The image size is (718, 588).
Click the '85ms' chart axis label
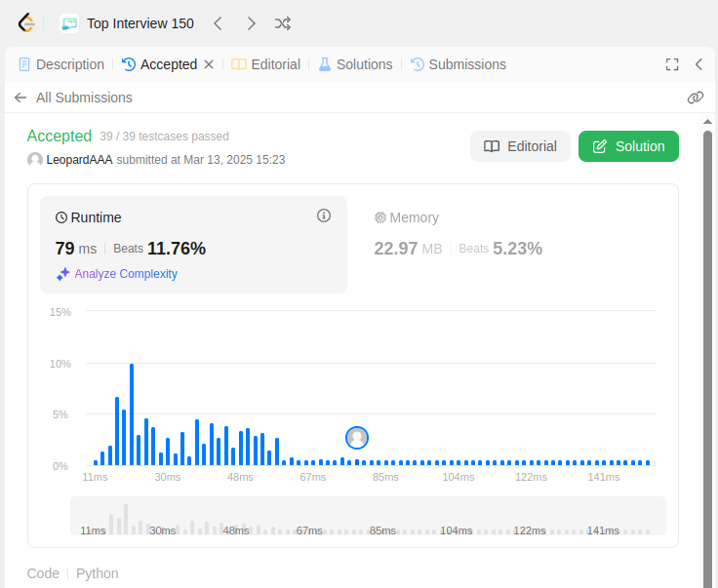coord(385,477)
